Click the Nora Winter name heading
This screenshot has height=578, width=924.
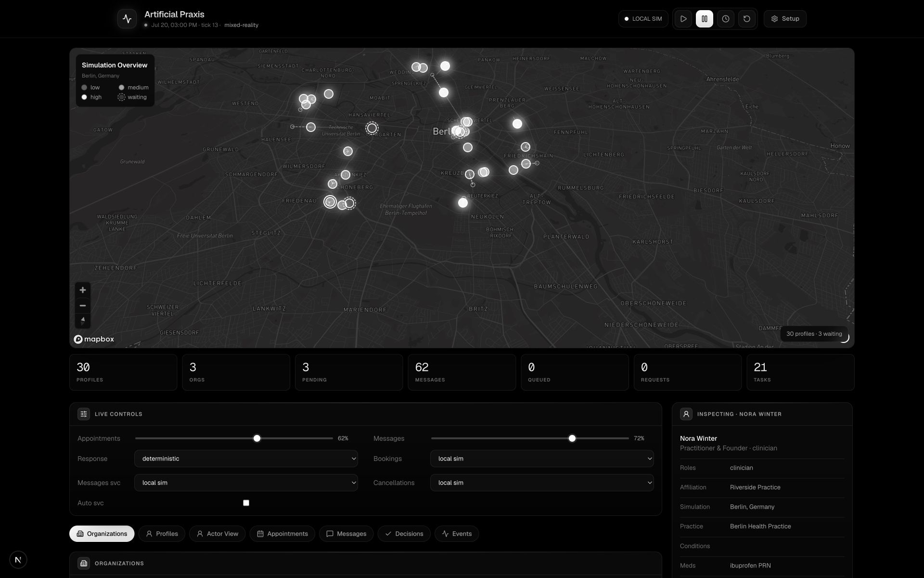698,438
